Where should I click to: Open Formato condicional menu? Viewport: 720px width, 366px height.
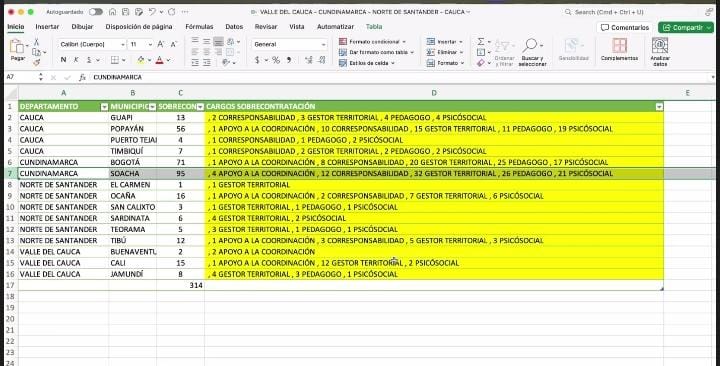click(x=372, y=42)
